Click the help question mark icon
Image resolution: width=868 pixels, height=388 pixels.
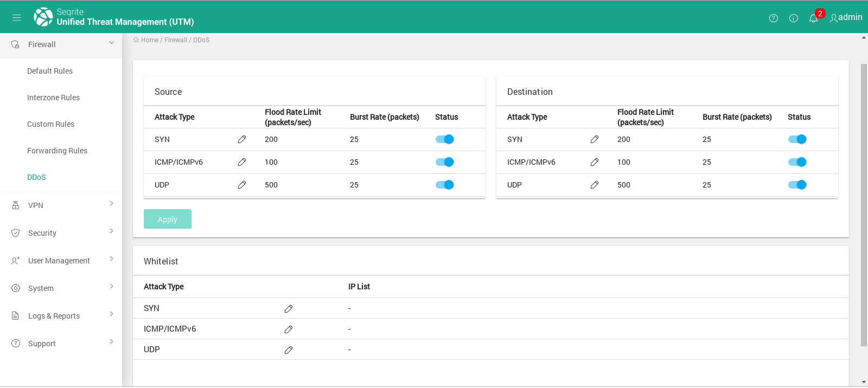(x=774, y=18)
